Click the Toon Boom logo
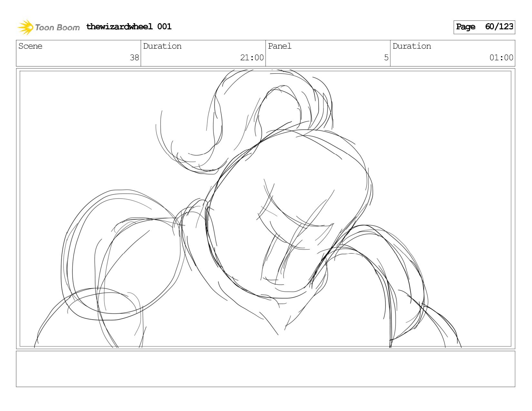This screenshot has width=532, height=411. [48, 27]
